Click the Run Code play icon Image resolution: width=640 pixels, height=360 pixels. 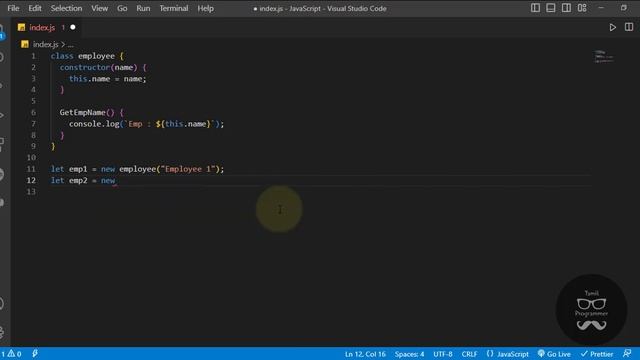coord(612,27)
